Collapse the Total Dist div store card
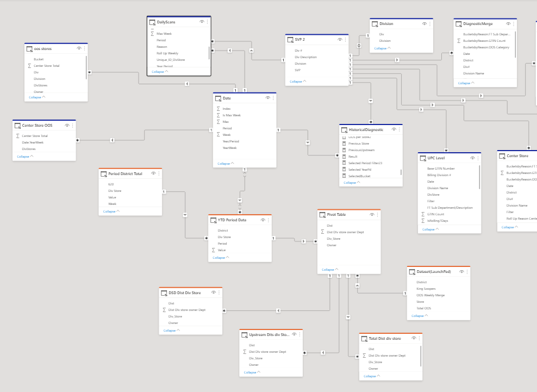Viewport: 537px width, 392px height. coord(372,376)
